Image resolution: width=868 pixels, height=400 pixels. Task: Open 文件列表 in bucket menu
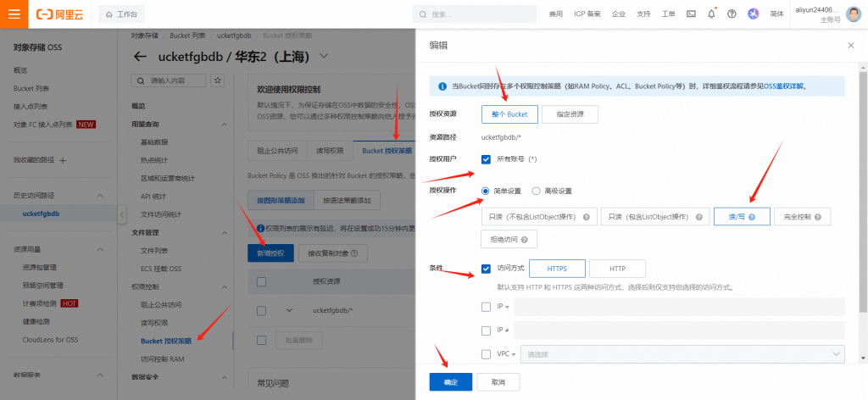point(154,251)
